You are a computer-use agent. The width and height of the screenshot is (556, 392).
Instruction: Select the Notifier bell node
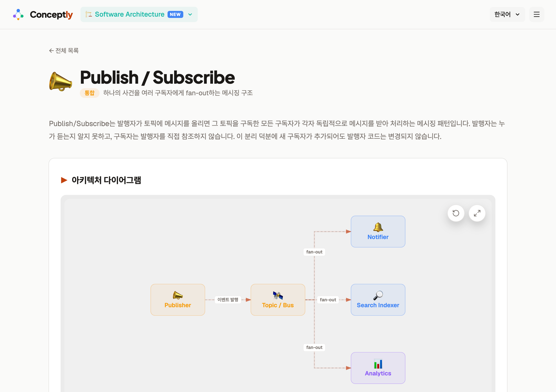pos(378,232)
